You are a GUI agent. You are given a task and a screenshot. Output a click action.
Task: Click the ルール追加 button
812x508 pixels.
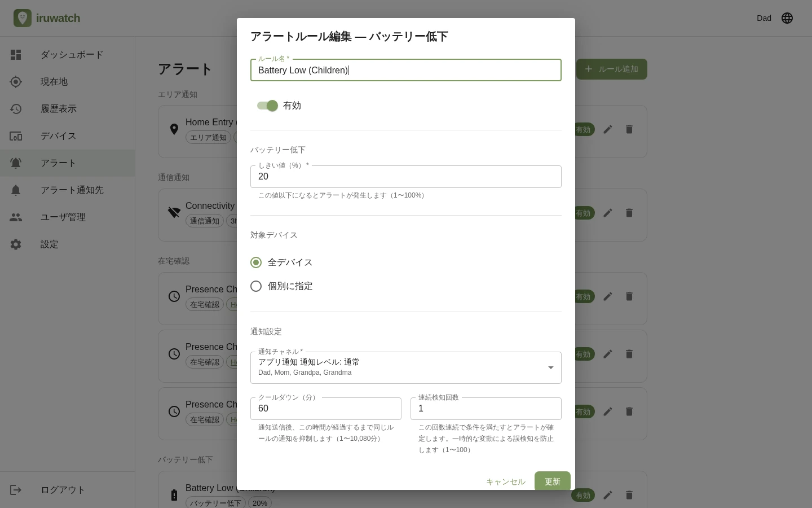(611, 69)
